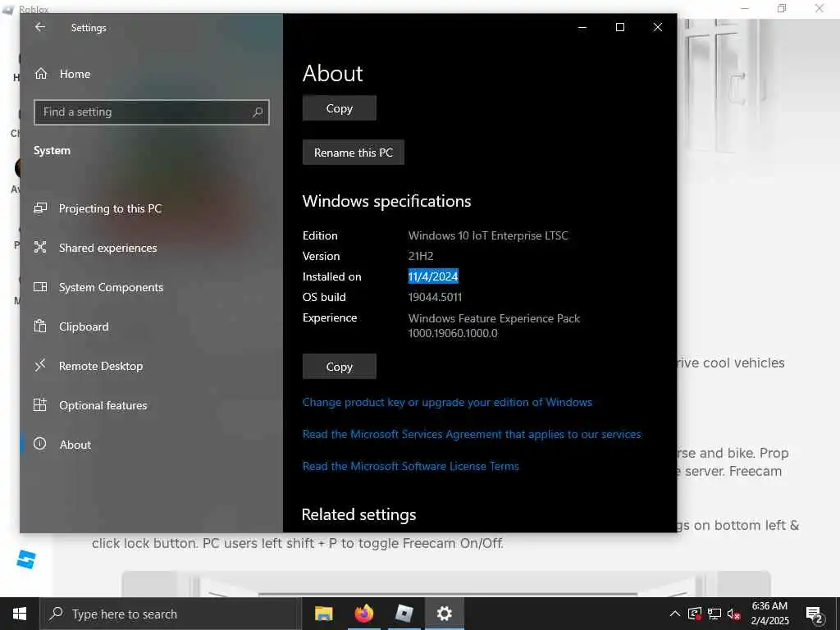840x630 pixels.
Task: Maximize the Settings window
Action: pos(620,27)
